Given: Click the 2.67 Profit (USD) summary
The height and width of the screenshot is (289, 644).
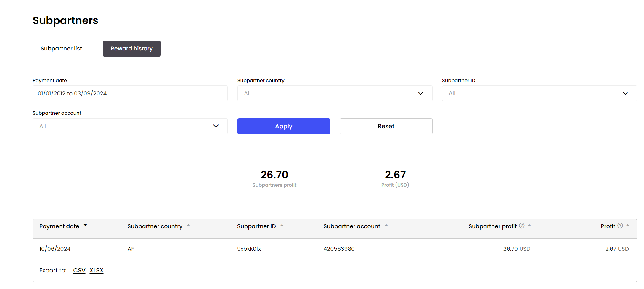Looking at the screenshot, I should click(x=395, y=179).
